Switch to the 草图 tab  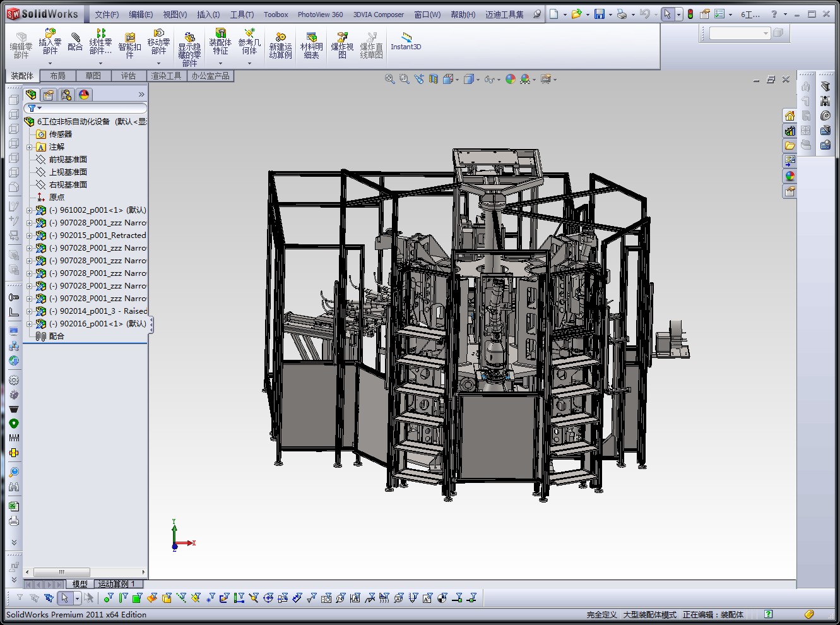tap(93, 76)
